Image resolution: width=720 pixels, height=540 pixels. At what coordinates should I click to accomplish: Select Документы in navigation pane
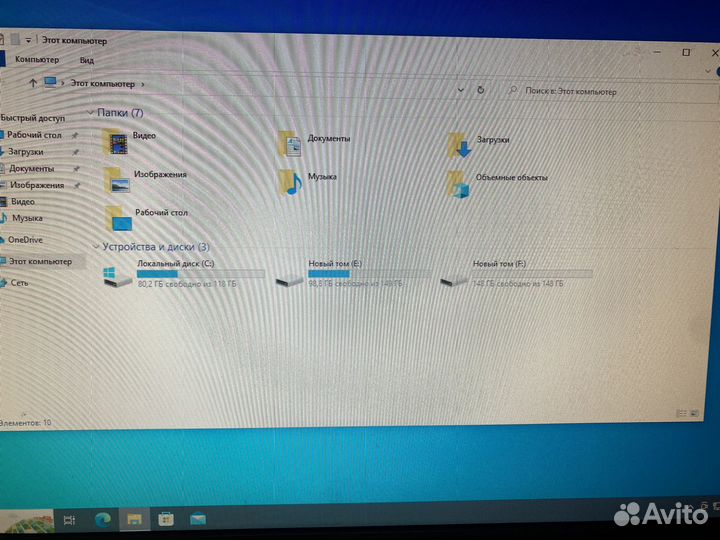click(31, 169)
